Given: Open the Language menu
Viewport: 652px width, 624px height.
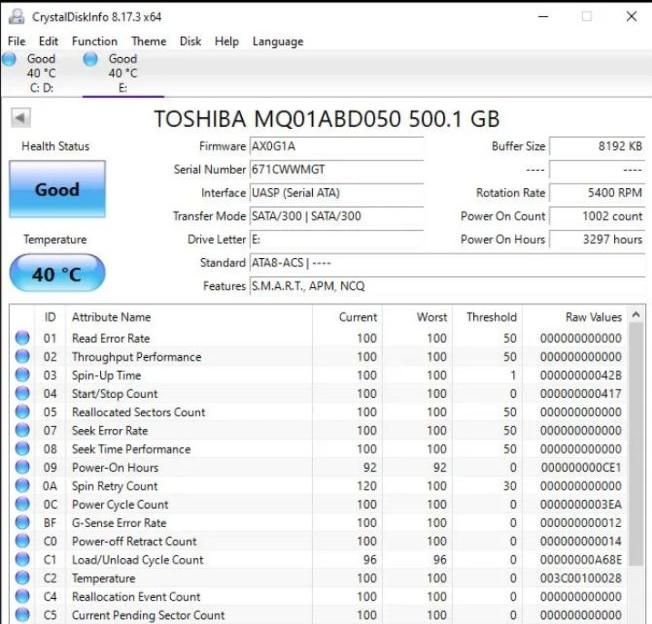Looking at the screenshot, I should [x=278, y=42].
